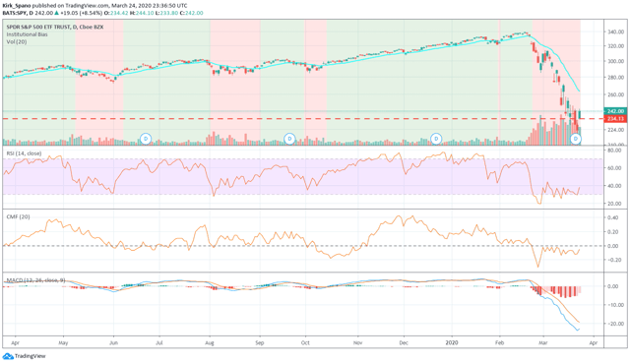Click the 300.00 price axis label
Viewport: 630px width, 364px height.
pyautogui.click(x=616, y=61)
